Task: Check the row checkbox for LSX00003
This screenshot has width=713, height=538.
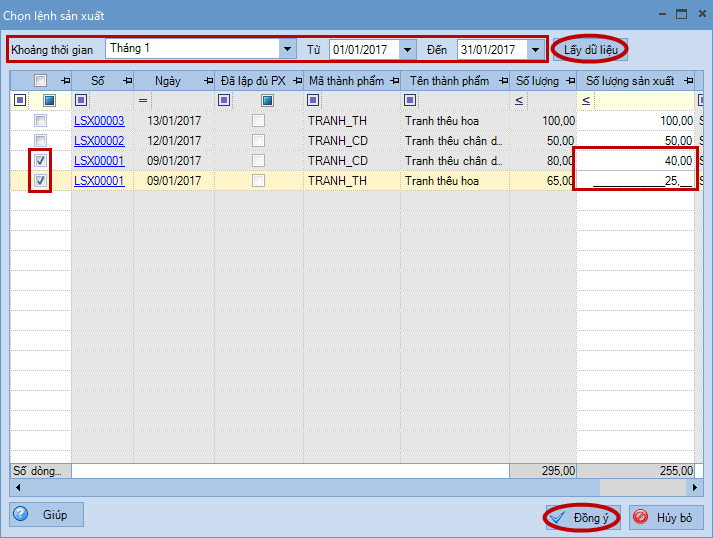Action: (x=40, y=120)
